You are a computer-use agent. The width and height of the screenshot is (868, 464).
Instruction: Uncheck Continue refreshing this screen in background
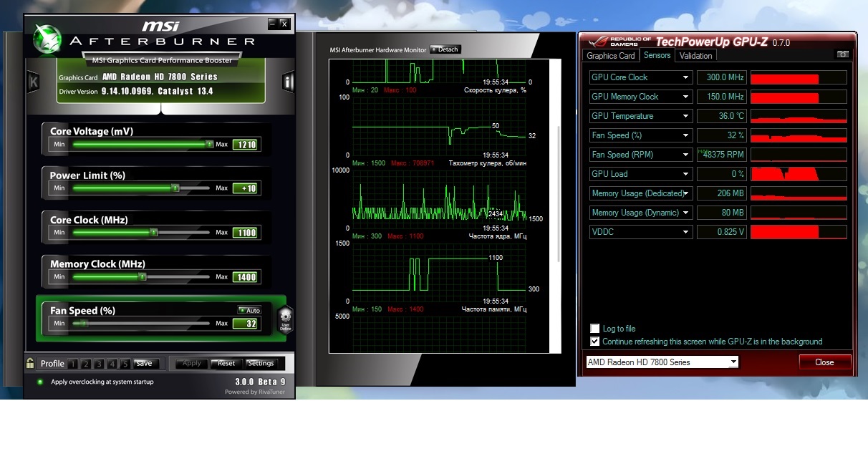pos(594,342)
